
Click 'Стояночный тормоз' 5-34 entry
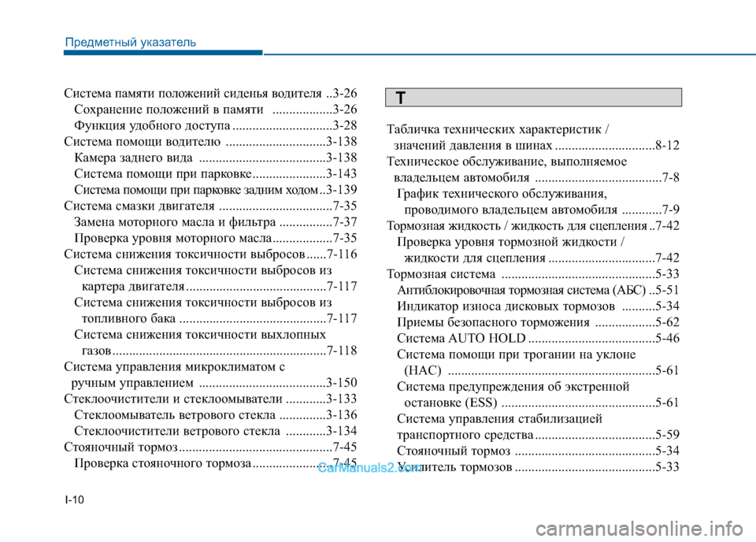pos(538,451)
